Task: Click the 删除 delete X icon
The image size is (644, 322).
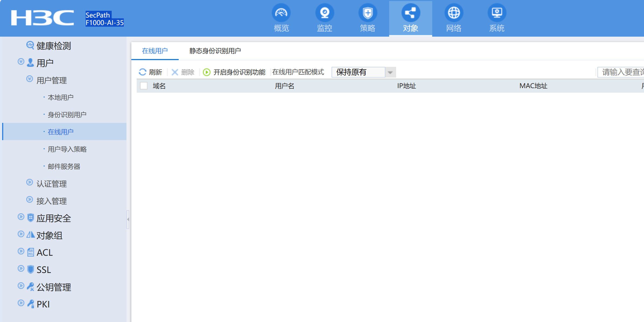Action: coord(175,72)
